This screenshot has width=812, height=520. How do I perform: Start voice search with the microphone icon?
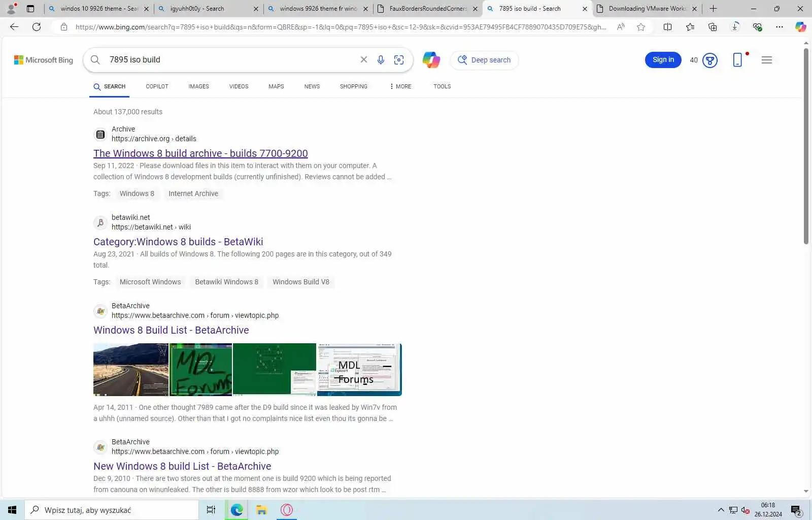[381, 60]
